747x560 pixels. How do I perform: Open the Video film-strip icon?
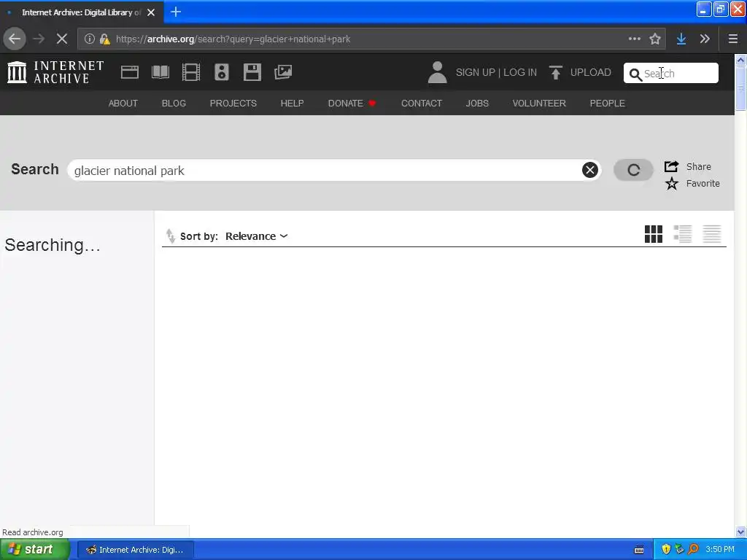click(191, 72)
